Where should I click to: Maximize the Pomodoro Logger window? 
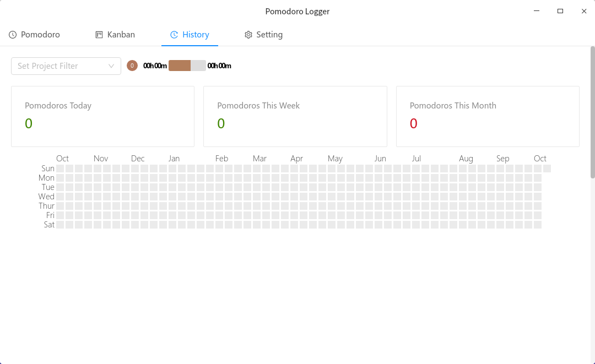(x=560, y=11)
